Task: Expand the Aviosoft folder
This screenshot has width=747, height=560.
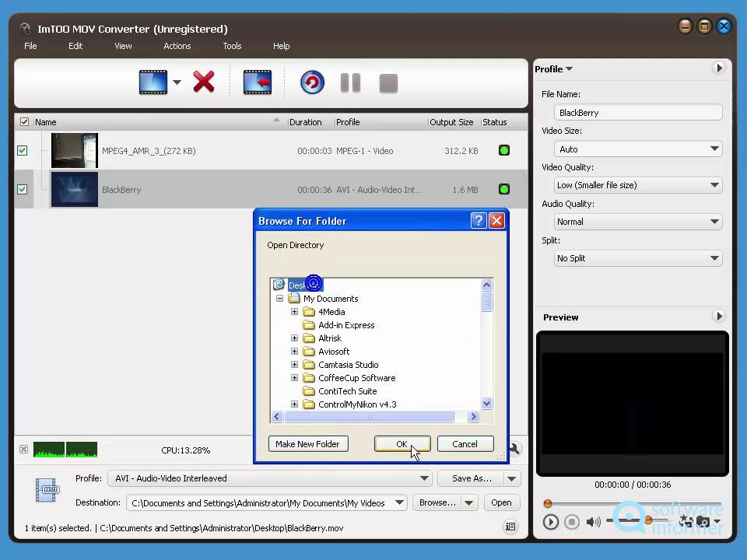Action: 294,352
